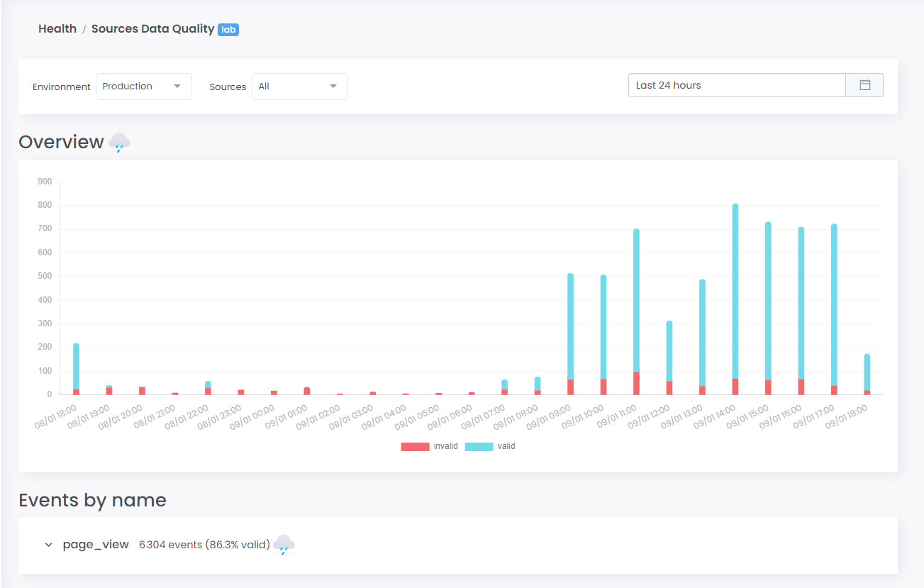Select the bar for 09/01 09:00
Viewport: 924px width, 588px height.
[x=570, y=333]
